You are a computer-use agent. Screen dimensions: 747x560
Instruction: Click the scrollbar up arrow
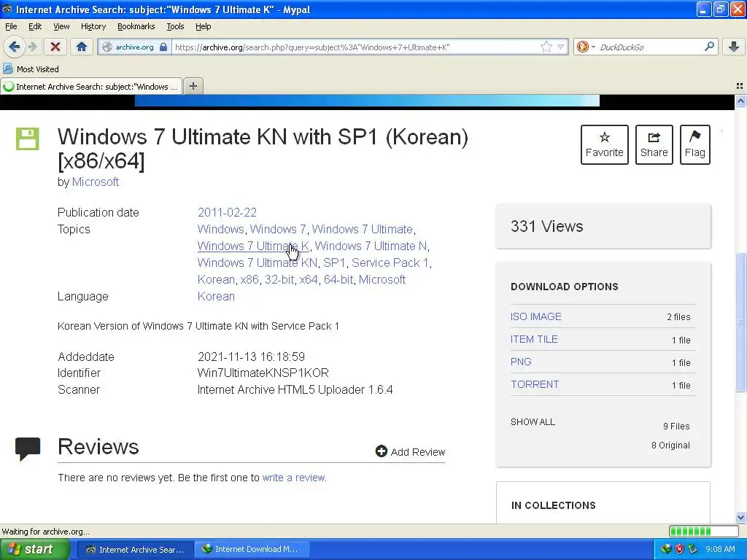(x=740, y=101)
